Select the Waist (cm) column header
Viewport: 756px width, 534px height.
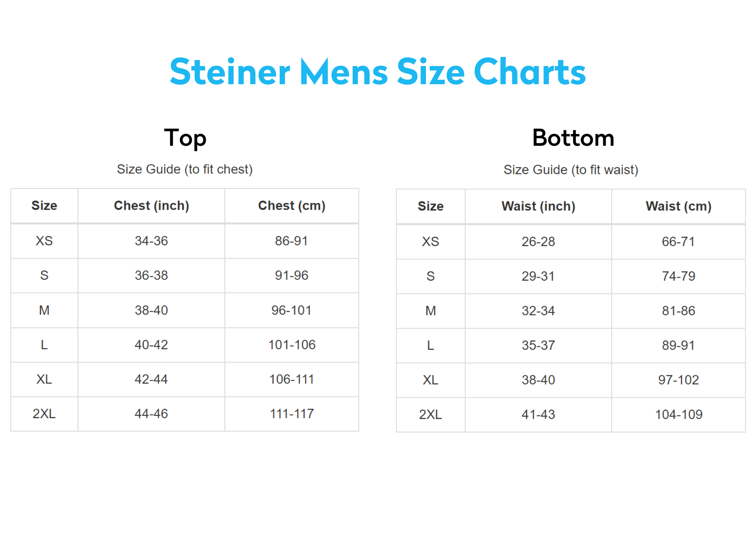coord(679,207)
